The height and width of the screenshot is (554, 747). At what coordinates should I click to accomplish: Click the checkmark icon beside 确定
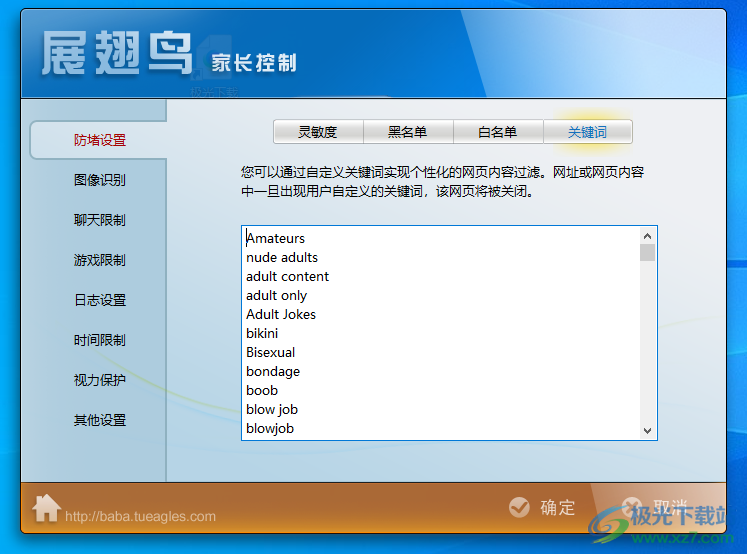tap(518, 507)
